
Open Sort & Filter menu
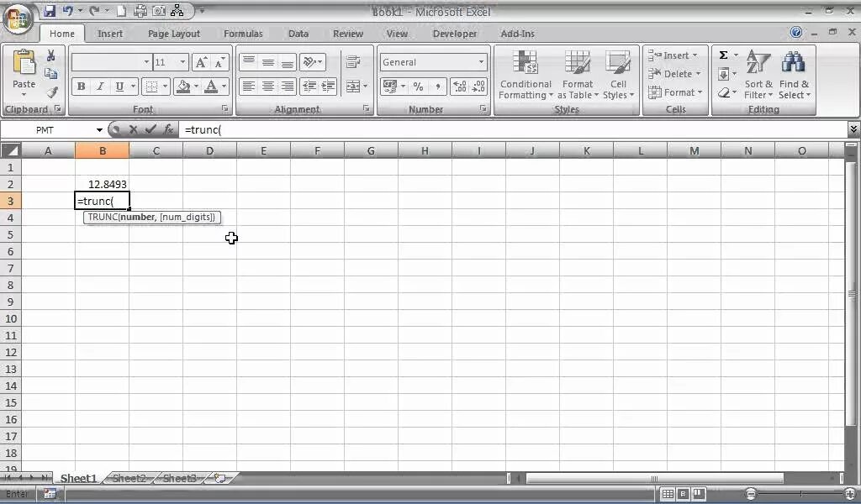pos(758,75)
